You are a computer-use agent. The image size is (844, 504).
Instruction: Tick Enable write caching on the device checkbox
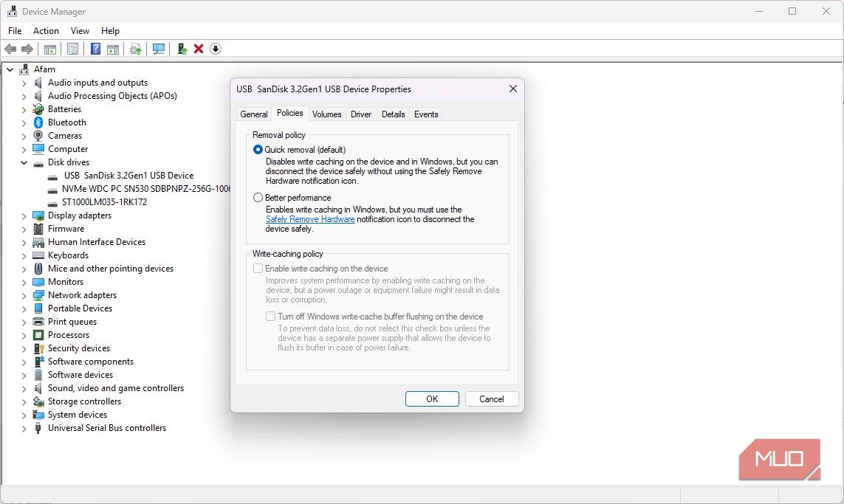click(258, 268)
